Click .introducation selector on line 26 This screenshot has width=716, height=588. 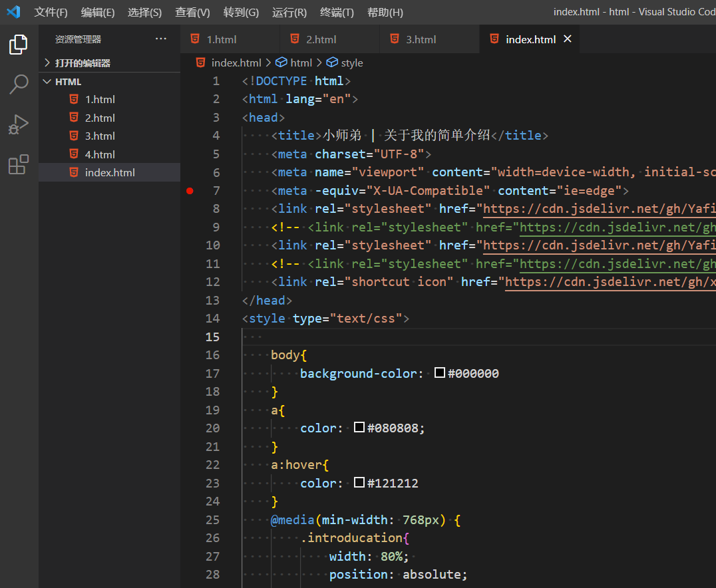pyautogui.click(x=351, y=538)
